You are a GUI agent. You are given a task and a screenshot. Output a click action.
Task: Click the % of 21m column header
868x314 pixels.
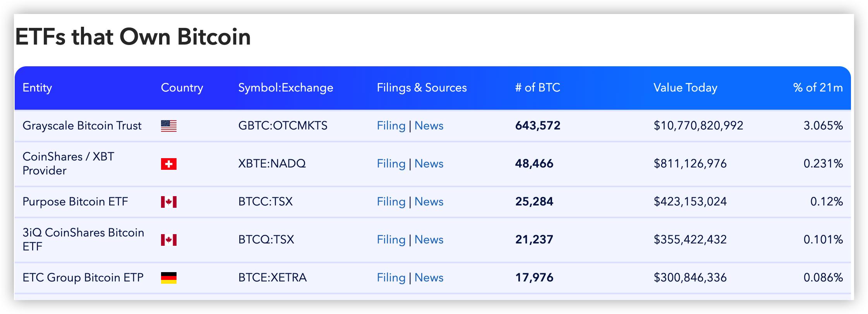(x=818, y=88)
